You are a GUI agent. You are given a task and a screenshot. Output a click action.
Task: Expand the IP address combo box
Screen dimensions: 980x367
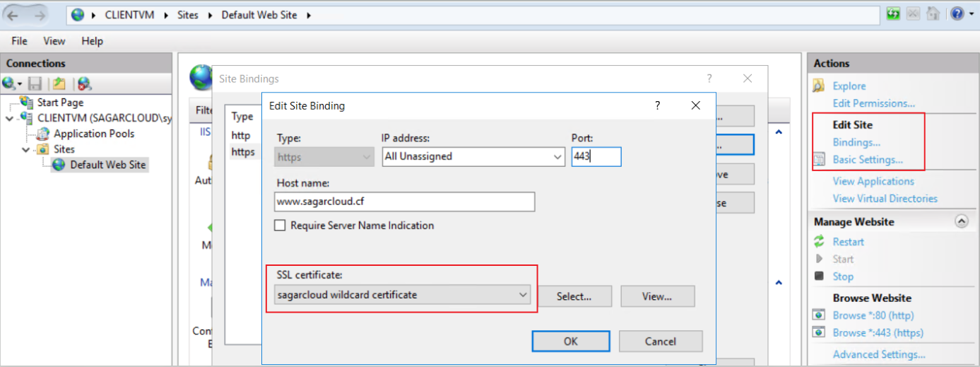click(558, 156)
